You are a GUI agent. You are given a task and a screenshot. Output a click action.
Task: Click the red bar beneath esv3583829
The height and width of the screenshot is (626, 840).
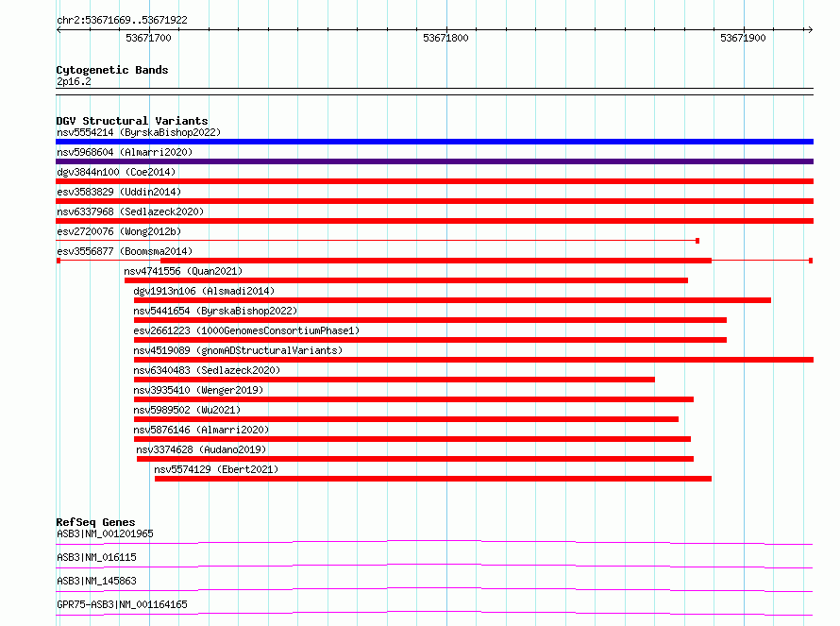click(x=434, y=201)
